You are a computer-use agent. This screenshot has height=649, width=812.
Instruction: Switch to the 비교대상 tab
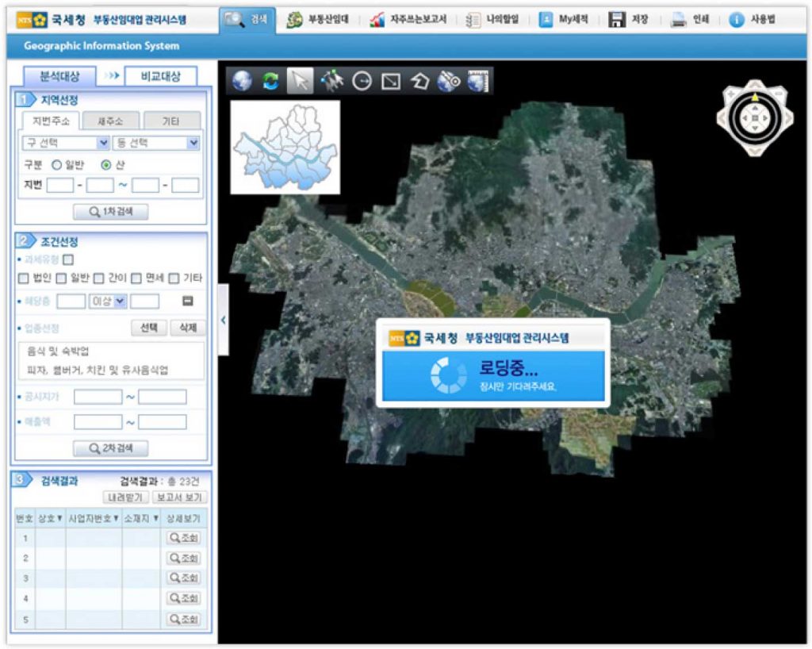tap(160, 77)
